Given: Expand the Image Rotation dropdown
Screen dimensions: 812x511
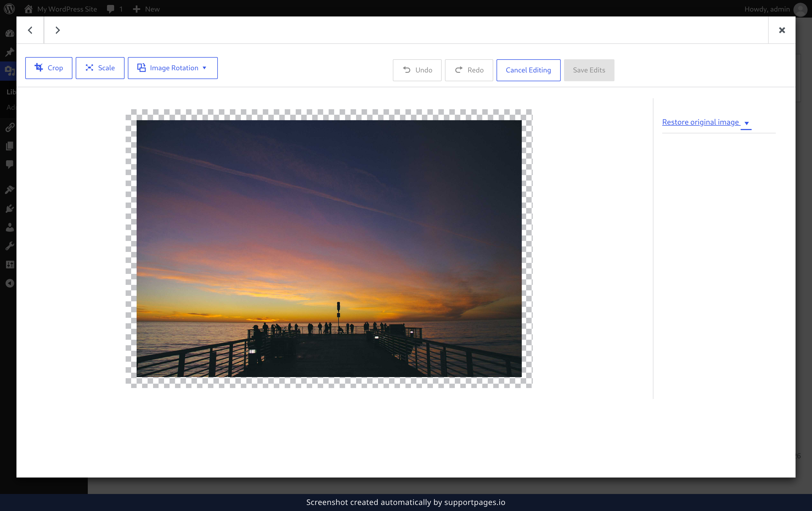Looking at the screenshot, I should pyautogui.click(x=173, y=68).
